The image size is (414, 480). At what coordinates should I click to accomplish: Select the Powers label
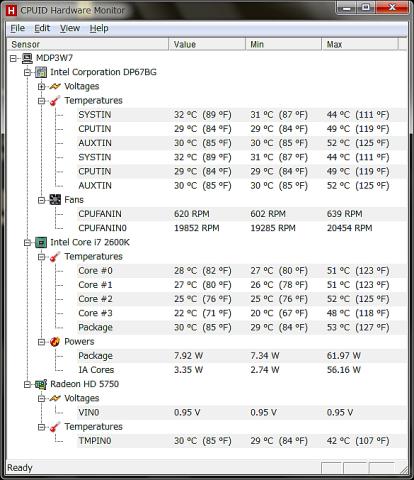point(79,342)
